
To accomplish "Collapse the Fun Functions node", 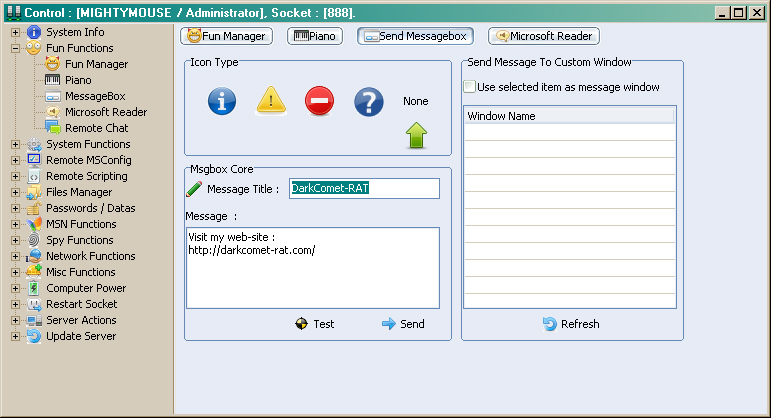I will [x=15, y=48].
